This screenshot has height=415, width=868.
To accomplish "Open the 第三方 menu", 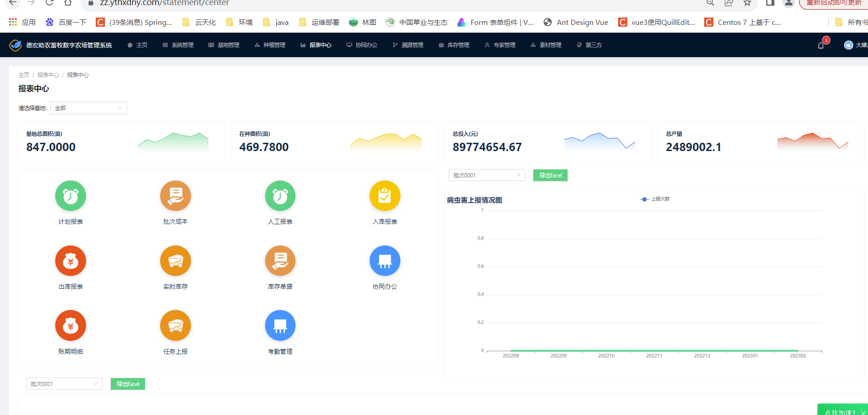I will click(x=589, y=45).
